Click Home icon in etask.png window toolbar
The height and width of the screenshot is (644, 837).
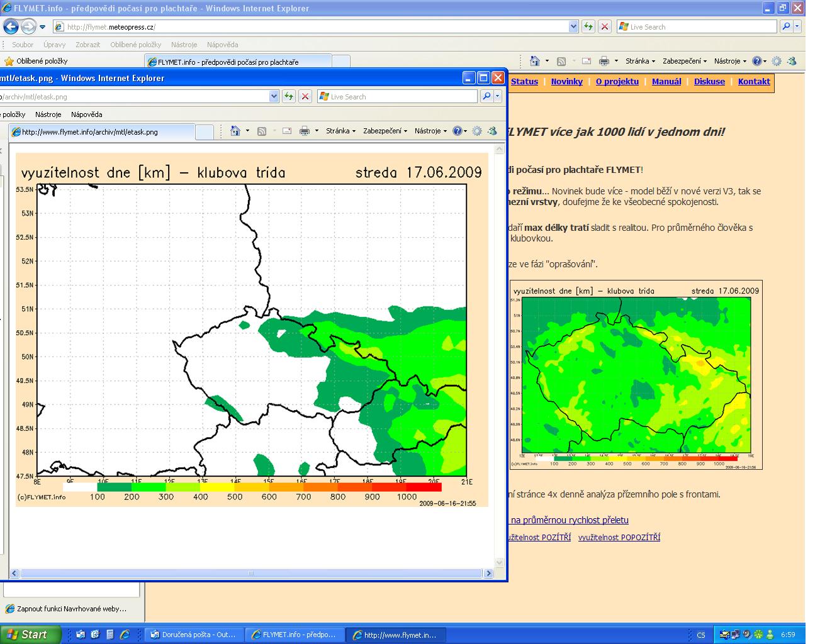235,131
